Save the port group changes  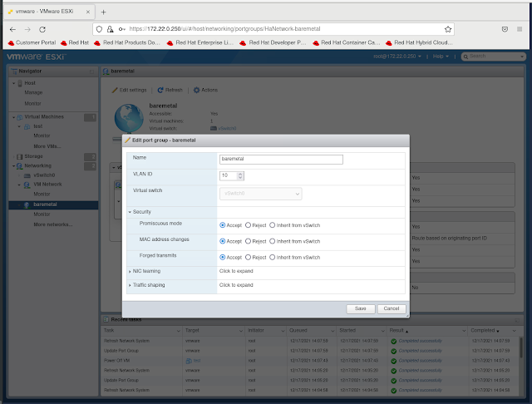(x=360, y=308)
